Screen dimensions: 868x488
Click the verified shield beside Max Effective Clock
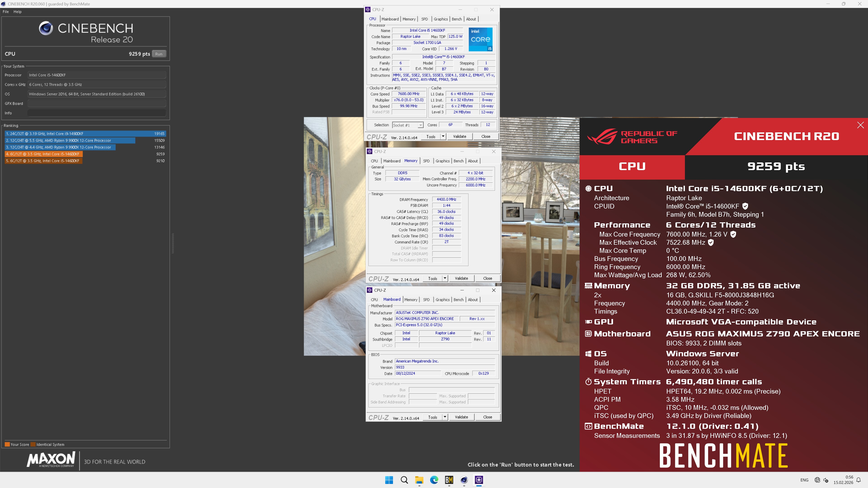pyautogui.click(x=711, y=242)
